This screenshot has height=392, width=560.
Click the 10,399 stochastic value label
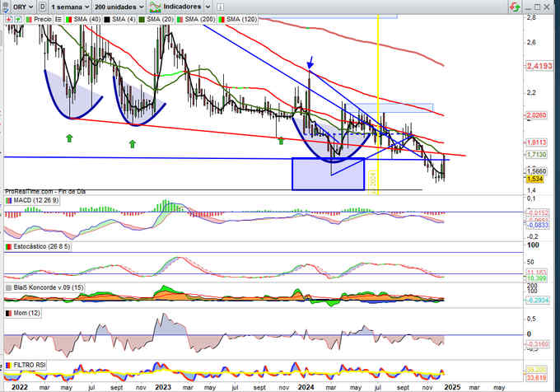click(537, 278)
